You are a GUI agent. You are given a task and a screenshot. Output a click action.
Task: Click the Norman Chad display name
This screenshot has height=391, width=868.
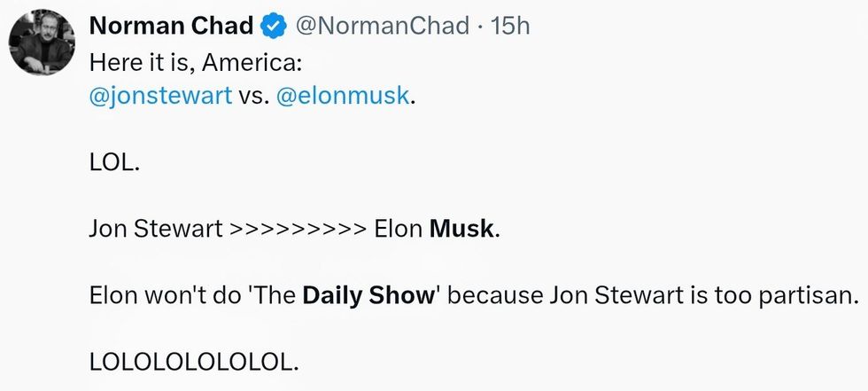pyautogui.click(x=171, y=27)
